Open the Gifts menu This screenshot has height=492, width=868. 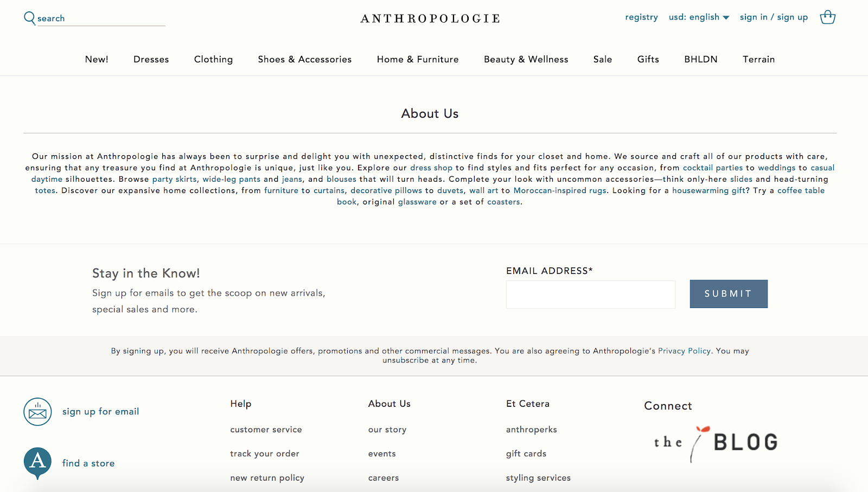(x=648, y=59)
